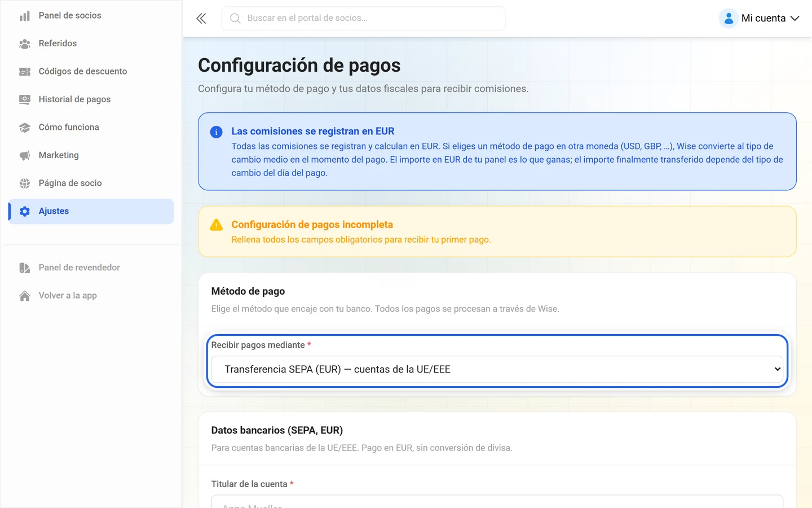This screenshot has height=508, width=812.
Task: Click the search magnifier icon
Action: [235, 19]
